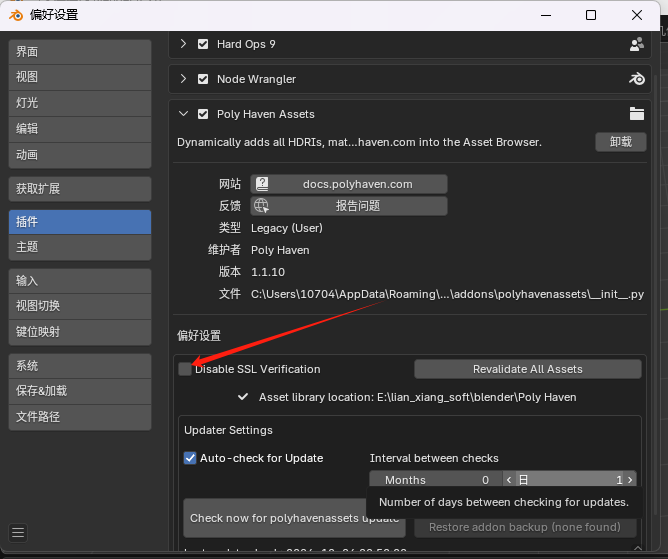
Task: Open the 视图 preferences section
Action: (x=80, y=77)
